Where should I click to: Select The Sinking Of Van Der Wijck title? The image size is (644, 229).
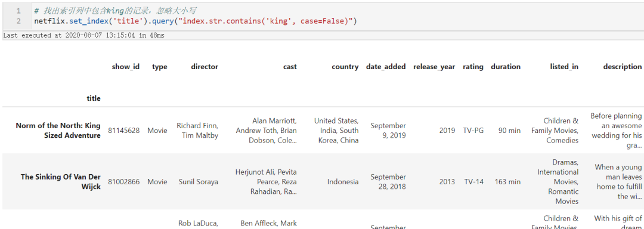[x=60, y=181]
